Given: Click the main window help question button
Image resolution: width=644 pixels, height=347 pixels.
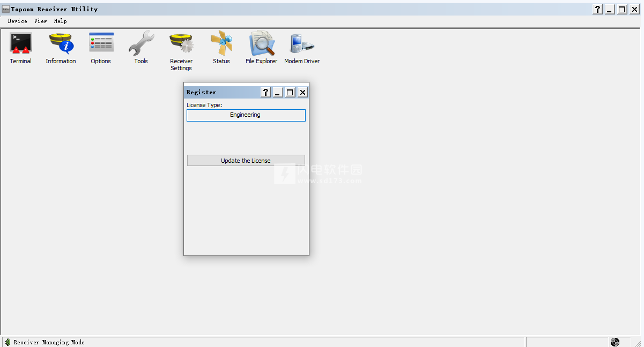Looking at the screenshot, I should 598,9.
